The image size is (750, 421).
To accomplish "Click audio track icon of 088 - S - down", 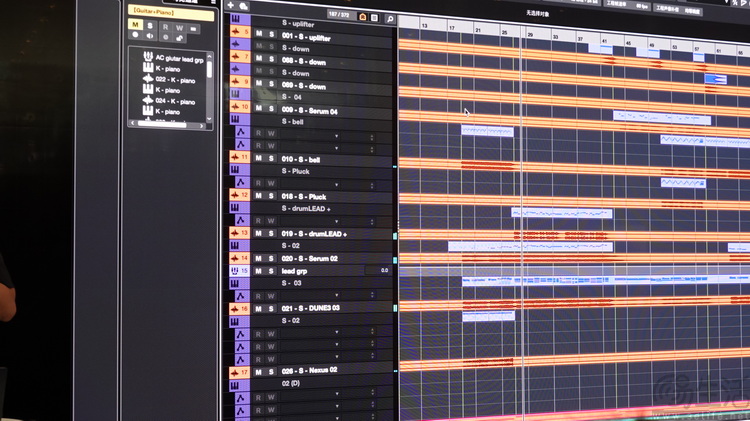I will [x=235, y=56].
